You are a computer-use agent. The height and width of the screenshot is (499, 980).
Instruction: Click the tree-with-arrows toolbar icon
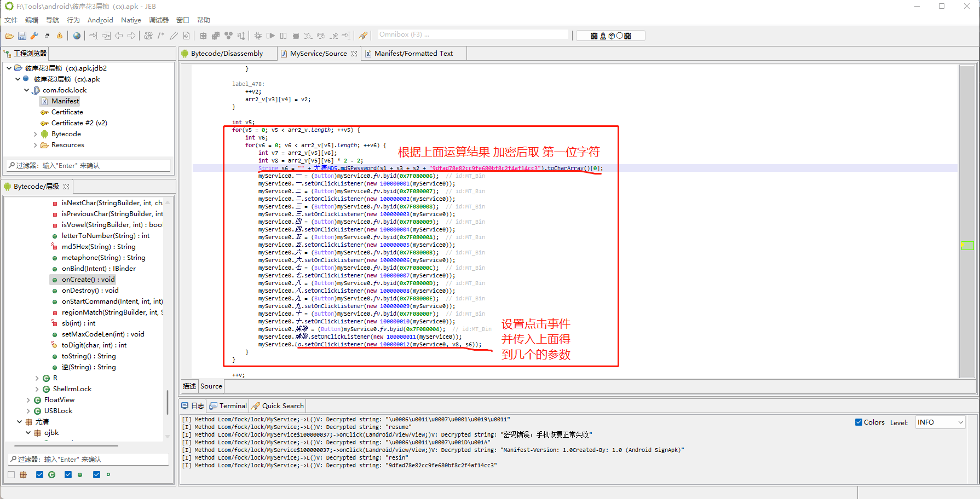coord(241,36)
